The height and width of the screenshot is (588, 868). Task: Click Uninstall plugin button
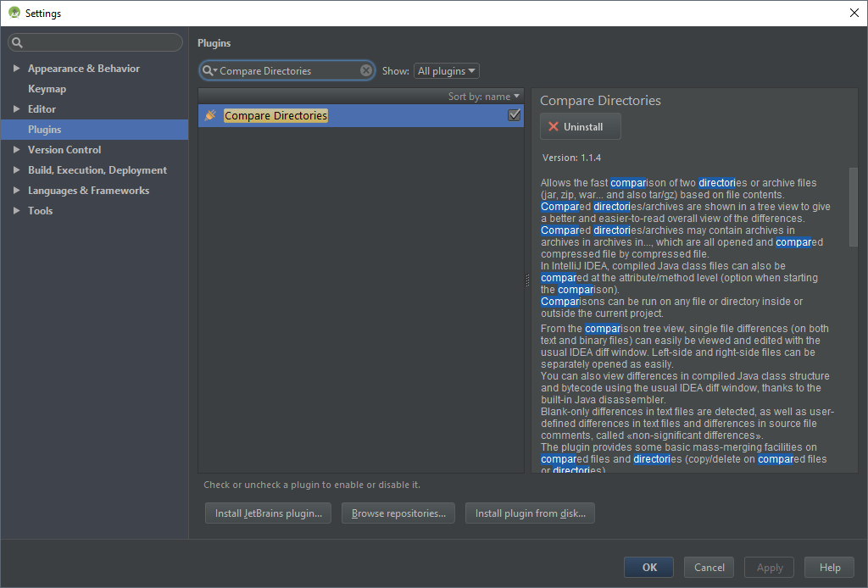[580, 127]
